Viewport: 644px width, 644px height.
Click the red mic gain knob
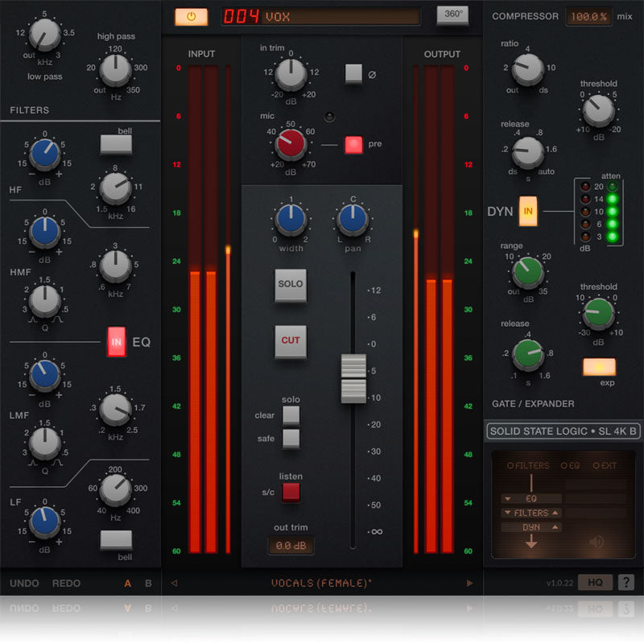[x=291, y=144]
